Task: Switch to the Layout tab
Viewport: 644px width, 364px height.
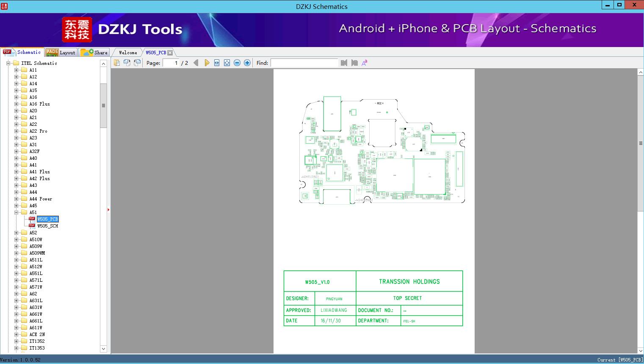Action: tap(61, 53)
